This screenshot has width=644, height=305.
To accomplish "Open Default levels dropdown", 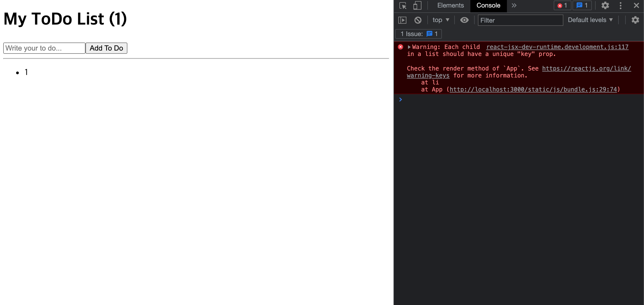I will tap(590, 20).
